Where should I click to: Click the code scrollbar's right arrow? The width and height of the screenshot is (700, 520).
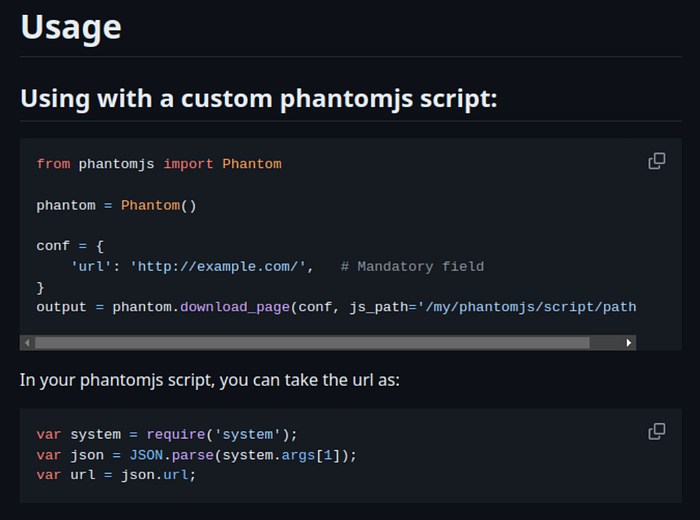629,343
